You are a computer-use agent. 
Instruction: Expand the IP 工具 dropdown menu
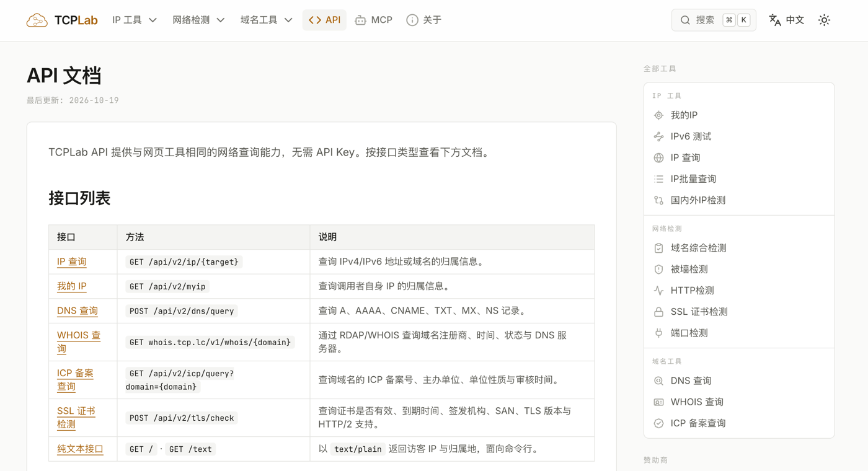pyautogui.click(x=135, y=20)
